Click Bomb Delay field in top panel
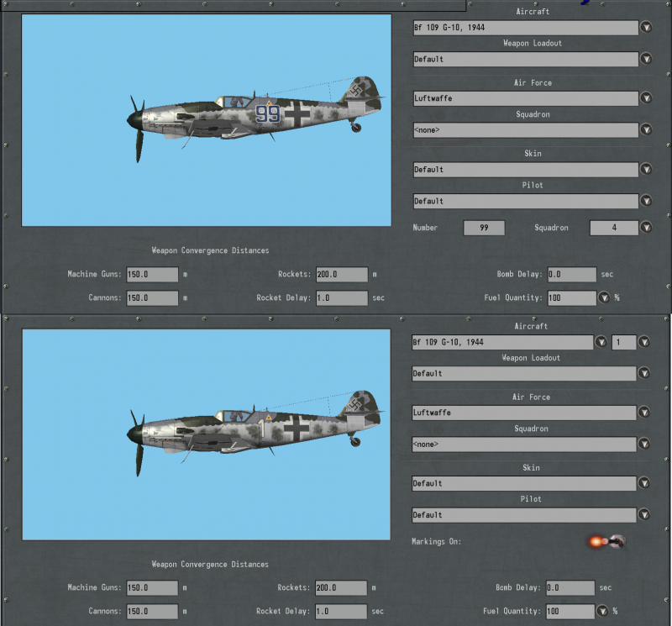Image resolution: width=672 pixels, height=626 pixels. (x=572, y=275)
